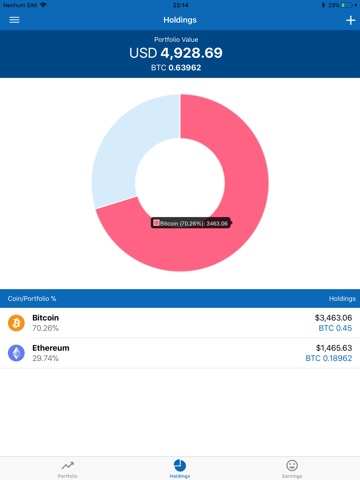
Task: Tap the plus icon to add holding
Action: (350, 20)
